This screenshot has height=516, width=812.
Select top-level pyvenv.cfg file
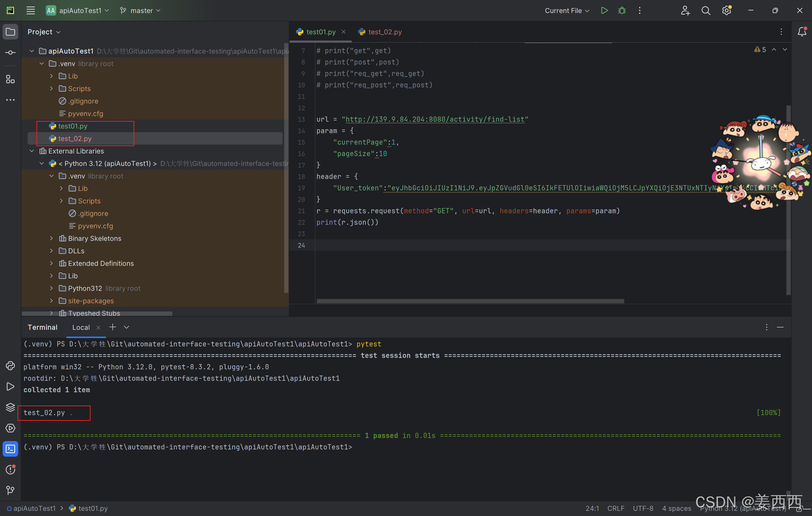[86, 113]
